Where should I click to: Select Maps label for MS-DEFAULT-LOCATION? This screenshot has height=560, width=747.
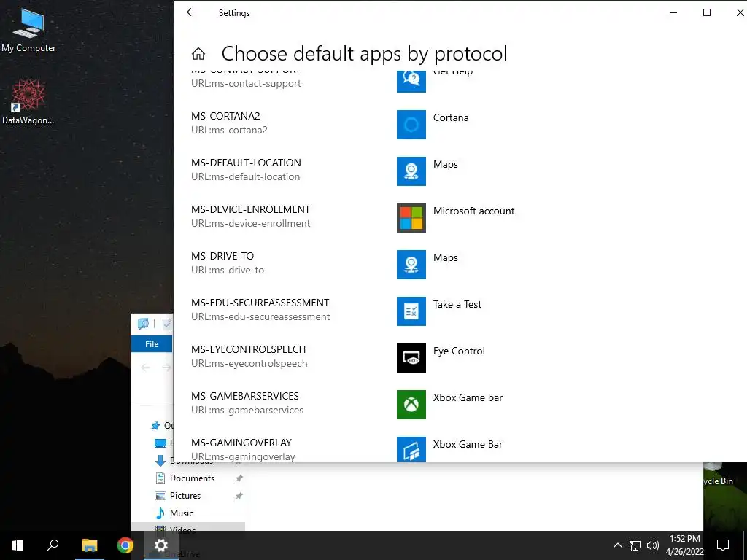(x=446, y=164)
